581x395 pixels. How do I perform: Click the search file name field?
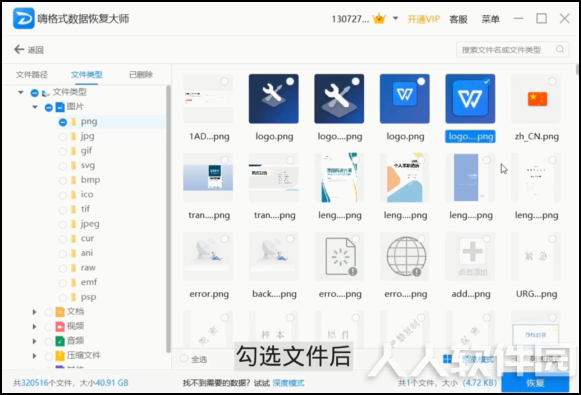tap(512, 49)
